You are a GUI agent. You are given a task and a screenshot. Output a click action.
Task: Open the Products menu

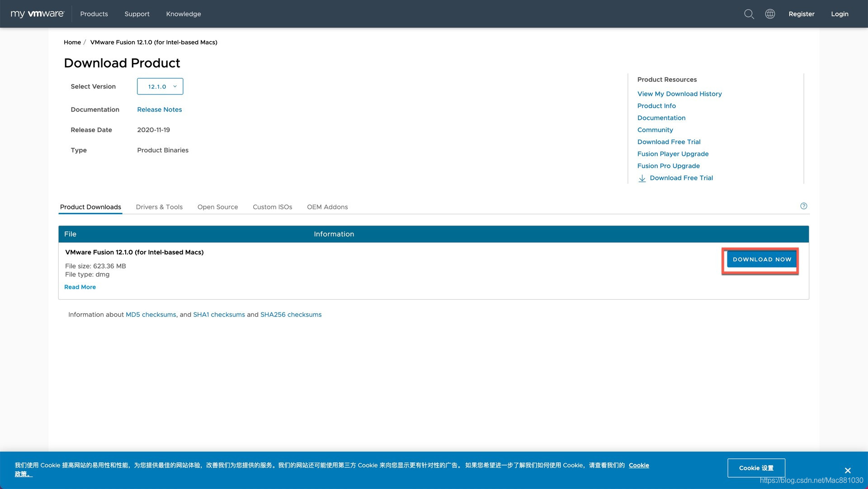tap(94, 14)
